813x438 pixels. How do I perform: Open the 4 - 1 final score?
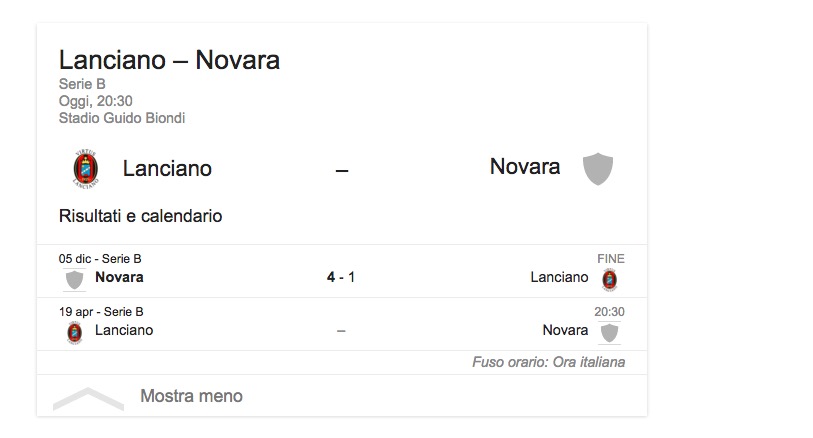coord(341,277)
